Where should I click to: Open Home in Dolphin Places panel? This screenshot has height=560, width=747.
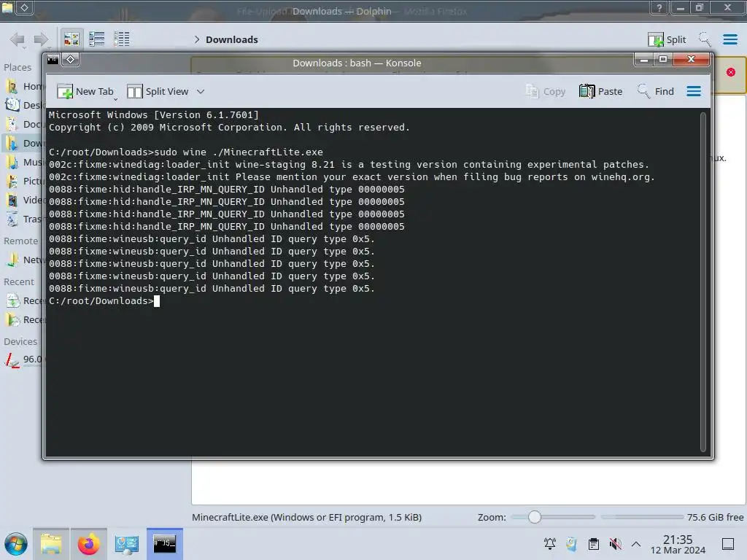tap(24, 86)
